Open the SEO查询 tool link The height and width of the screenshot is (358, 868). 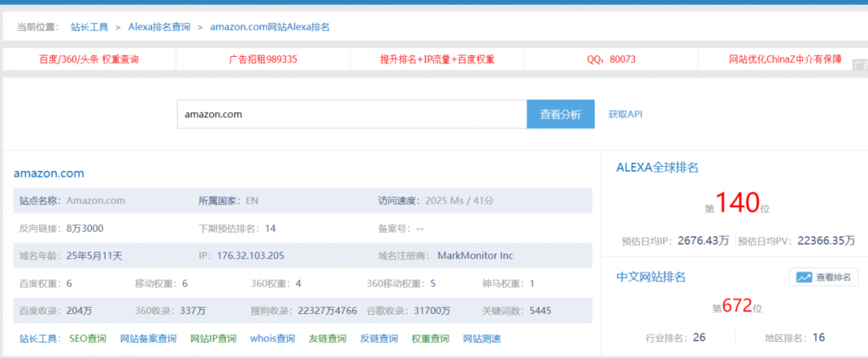88,339
